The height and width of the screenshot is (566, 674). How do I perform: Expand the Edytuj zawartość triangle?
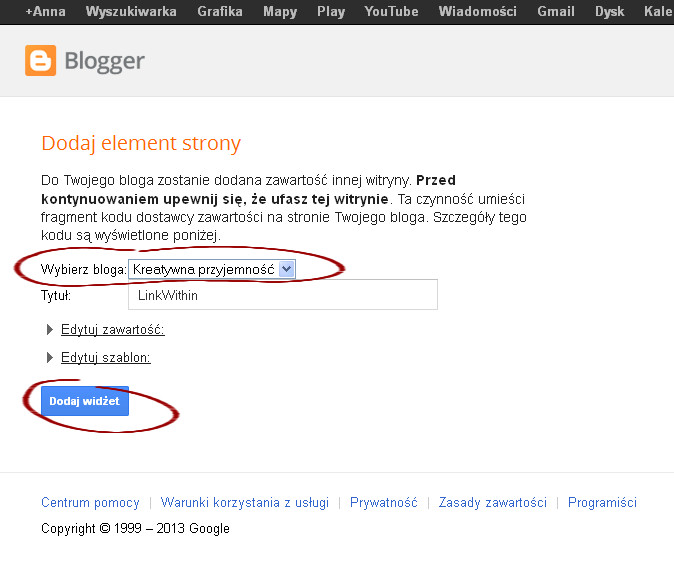[49, 330]
